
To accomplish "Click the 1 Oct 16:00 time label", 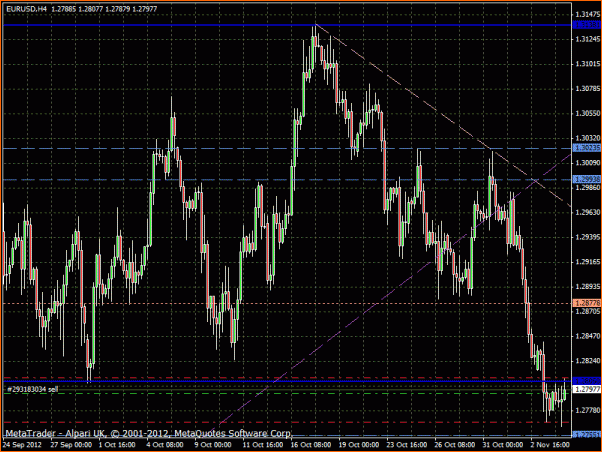I will coord(117,445).
